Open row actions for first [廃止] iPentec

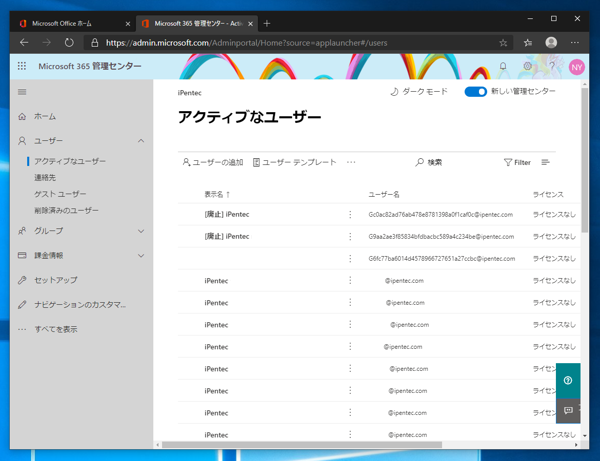point(350,215)
